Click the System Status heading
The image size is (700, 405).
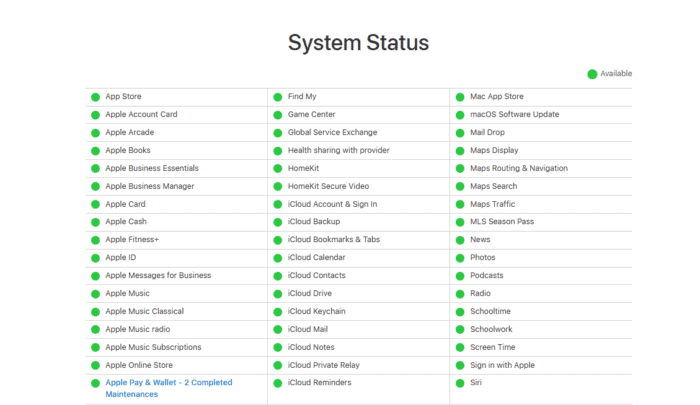(x=358, y=43)
